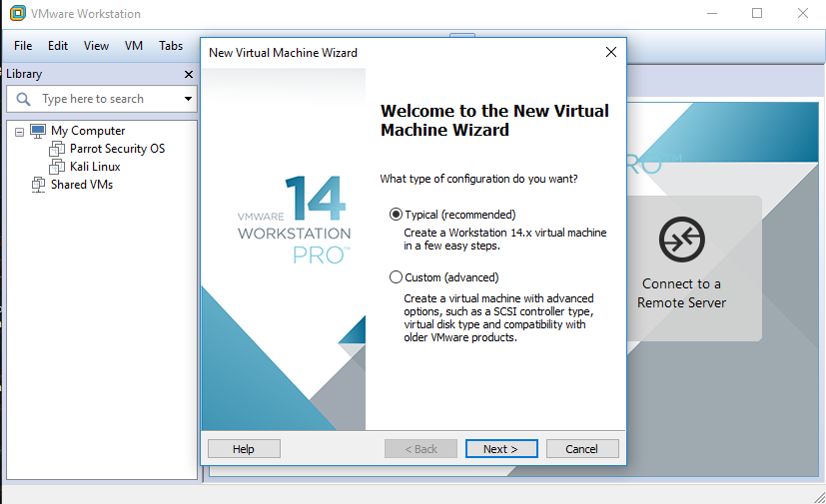
Task: Select Parrot Security OS in the library
Action: pos(118,149)
